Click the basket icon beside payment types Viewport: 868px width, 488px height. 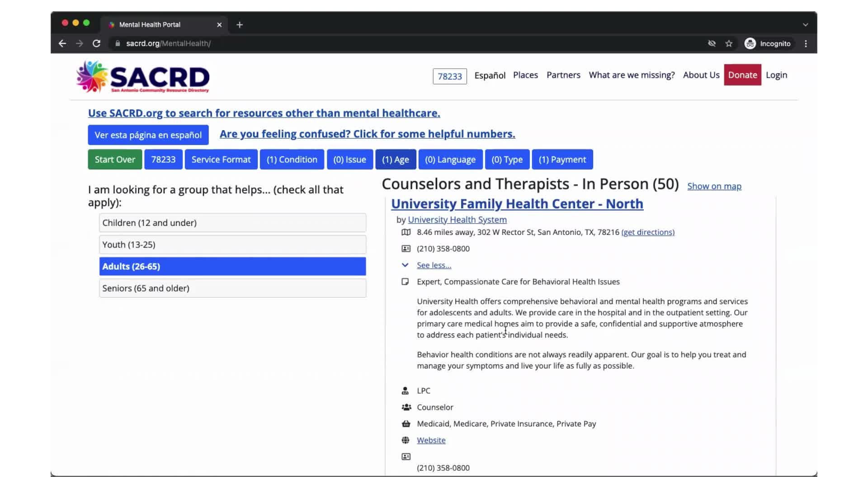click(406, 424)
